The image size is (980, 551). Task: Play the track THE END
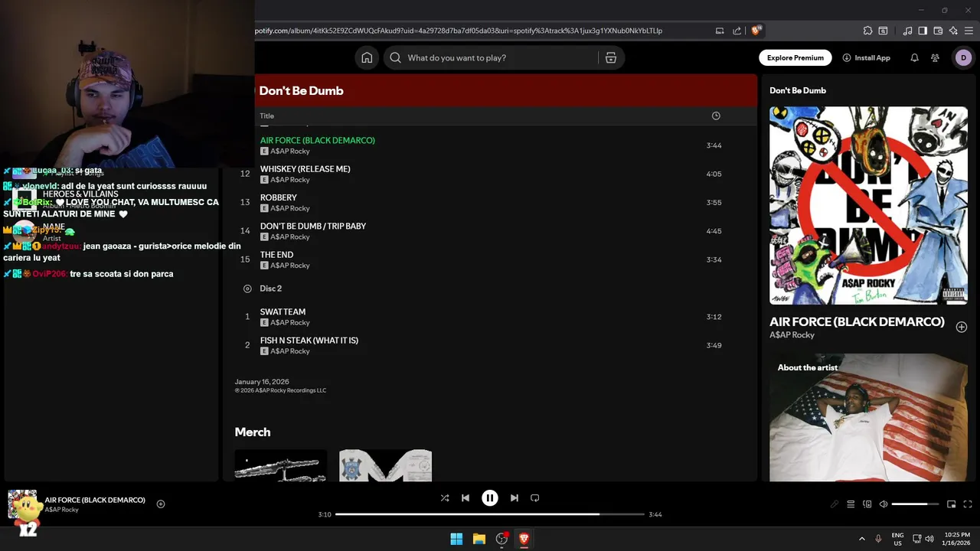[276, 255]
